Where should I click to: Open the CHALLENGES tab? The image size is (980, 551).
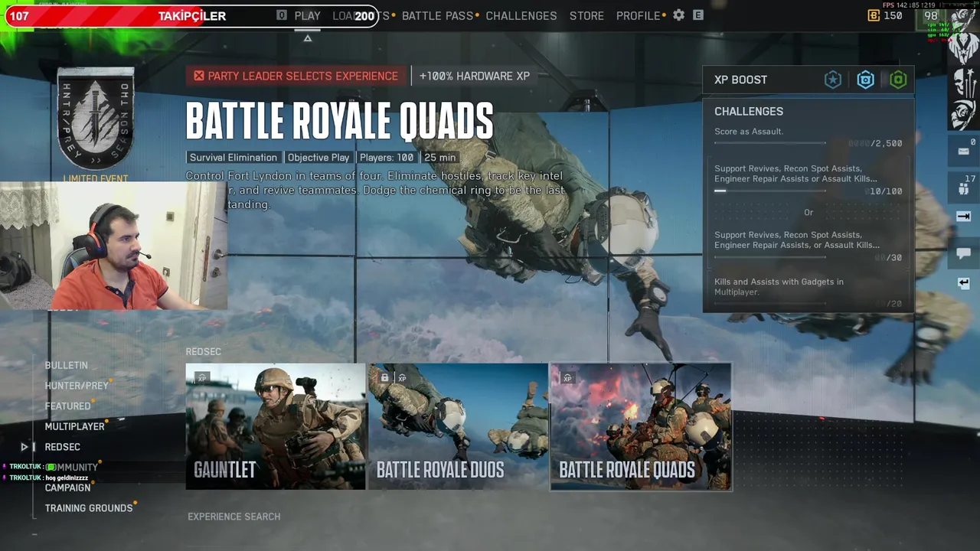[x=521, y=15]
